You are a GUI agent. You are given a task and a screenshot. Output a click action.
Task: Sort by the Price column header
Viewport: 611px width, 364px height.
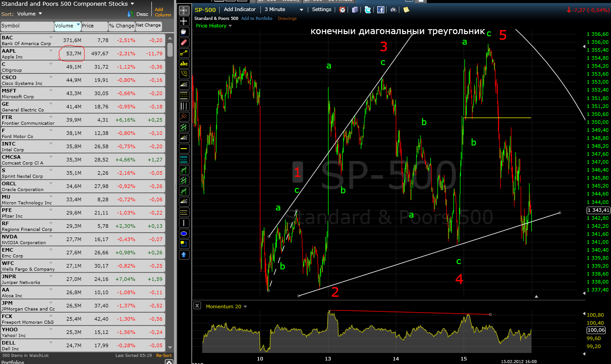(95, 26)
